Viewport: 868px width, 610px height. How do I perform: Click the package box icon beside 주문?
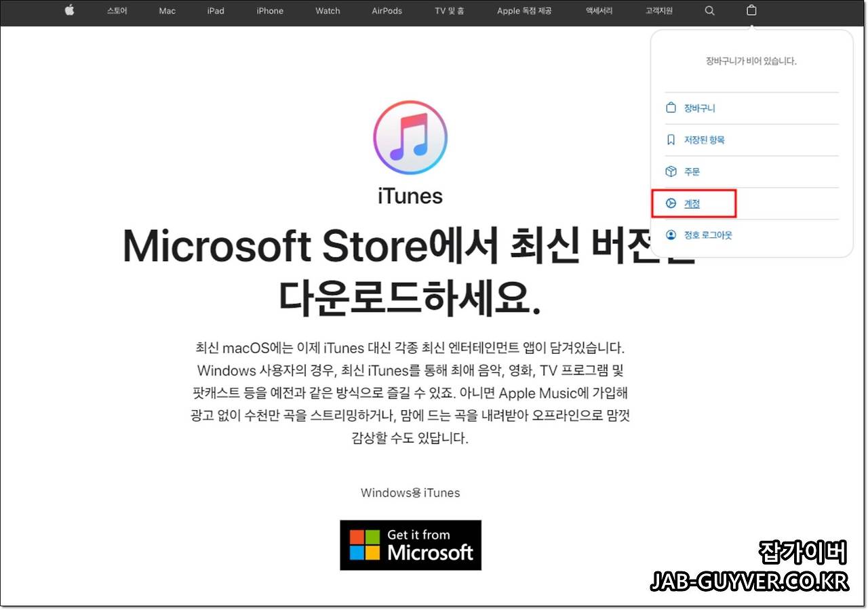click(670, 171)
